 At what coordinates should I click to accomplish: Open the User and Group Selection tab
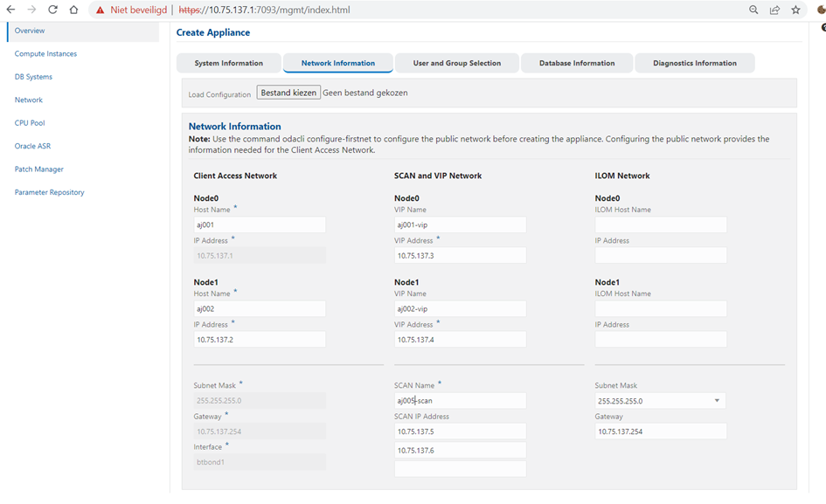pos(456,63)
